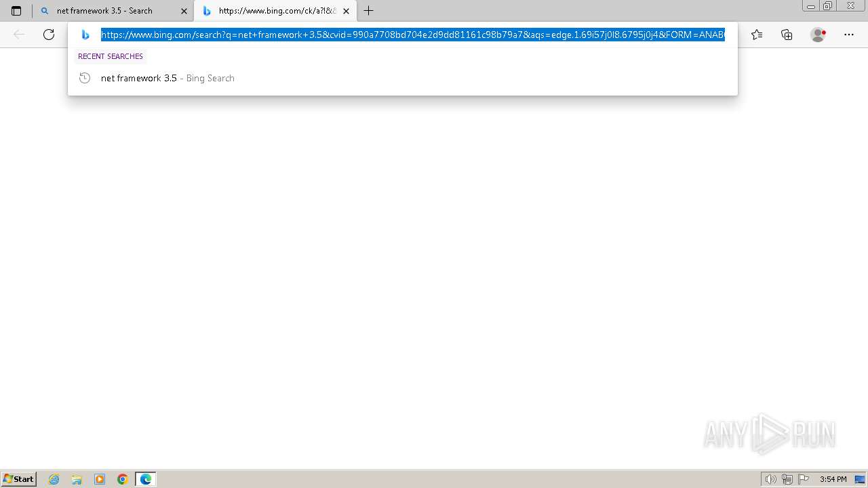
Task: Click the highlighted URL in address bar
Action: tap(413, 35)
